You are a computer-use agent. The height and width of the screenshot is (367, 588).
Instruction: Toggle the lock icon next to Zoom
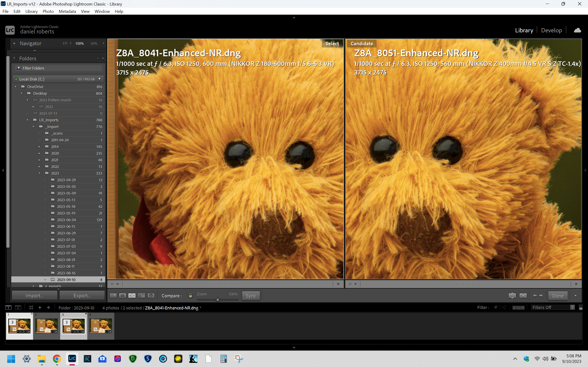(x=190, y=295)
